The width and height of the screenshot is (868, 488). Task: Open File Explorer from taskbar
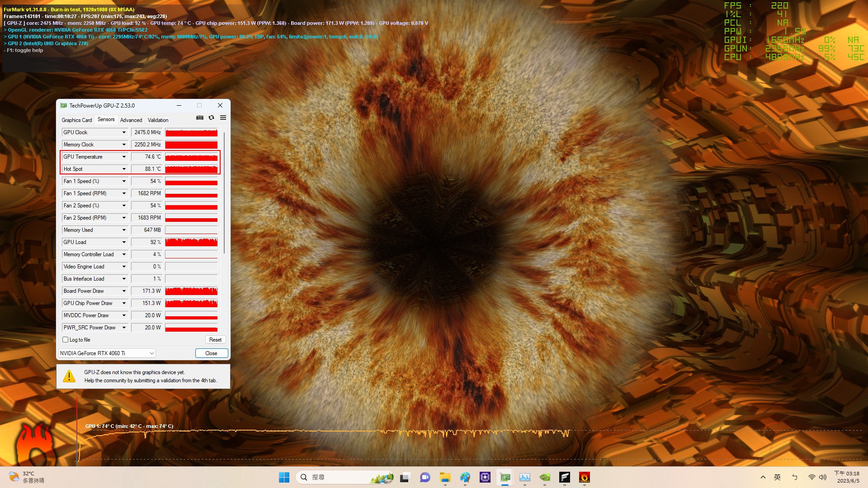click(x=445, y=477)
